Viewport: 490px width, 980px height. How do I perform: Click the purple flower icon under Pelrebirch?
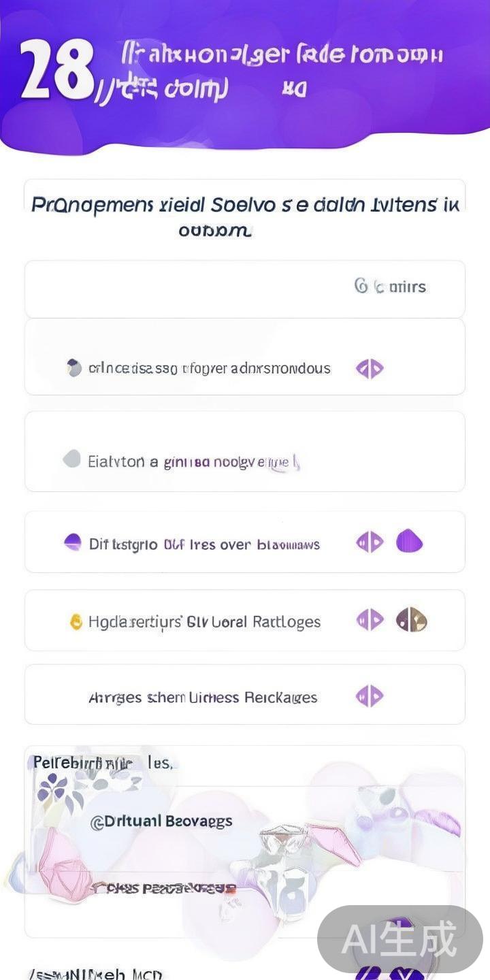tap(53, 791)
